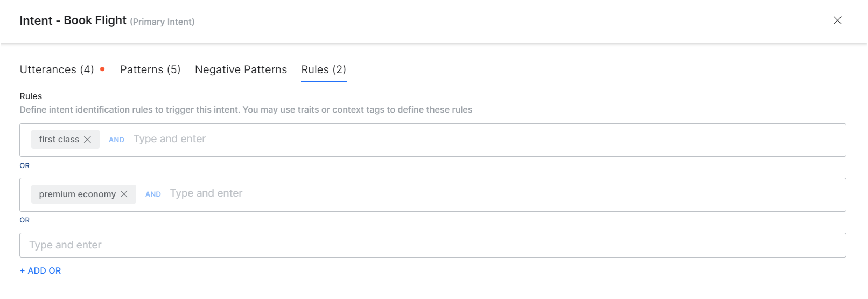The height and width of the screenshot is (299, 868).
Task: Switch to the Utterances (4) tab
Action: point(57,69)
